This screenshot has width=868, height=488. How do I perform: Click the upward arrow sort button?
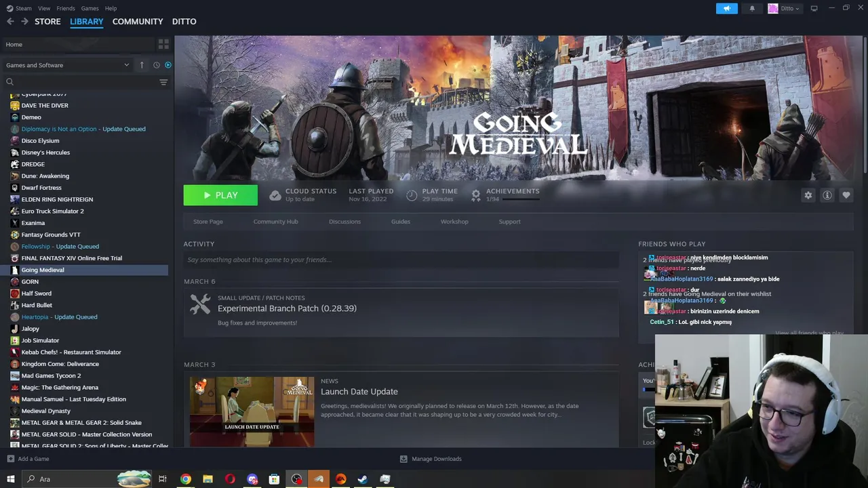click(x=142, y=65)
